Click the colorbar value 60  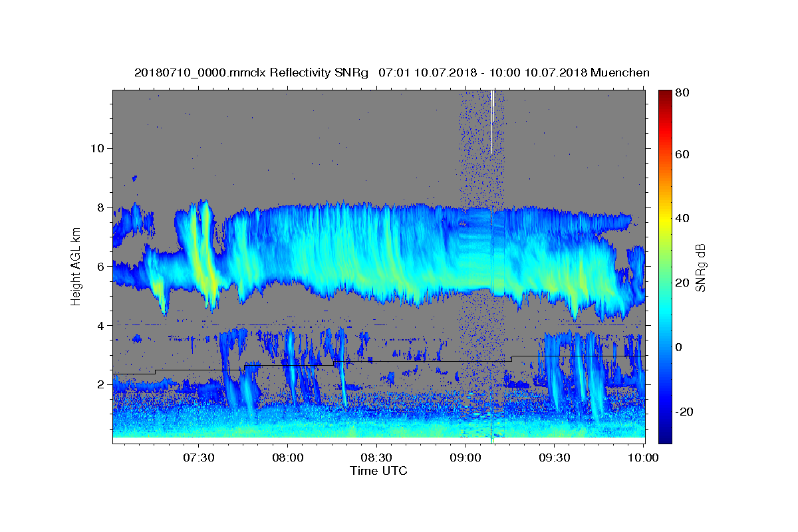coord(684,154)
